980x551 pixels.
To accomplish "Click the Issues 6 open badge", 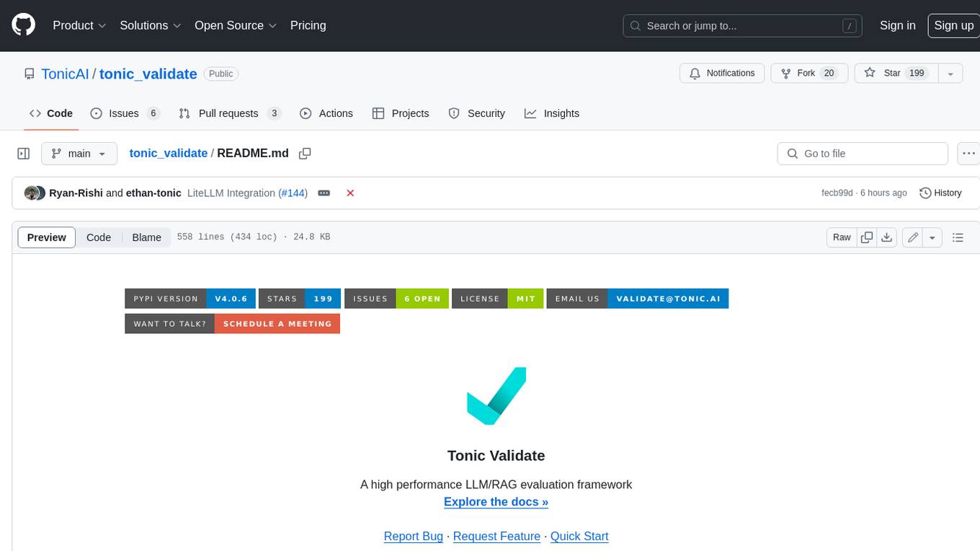I will pyautogui.click(x=396, y=299).
